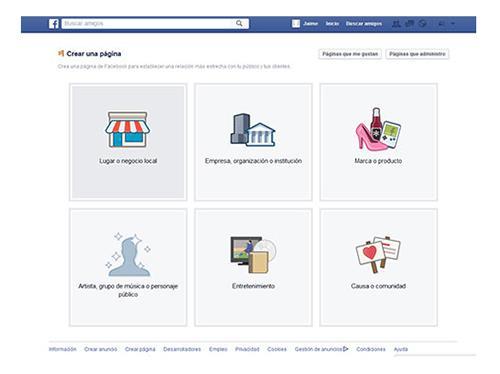Open Privacidad footer link
500x374 pixels.
(247, 349)
